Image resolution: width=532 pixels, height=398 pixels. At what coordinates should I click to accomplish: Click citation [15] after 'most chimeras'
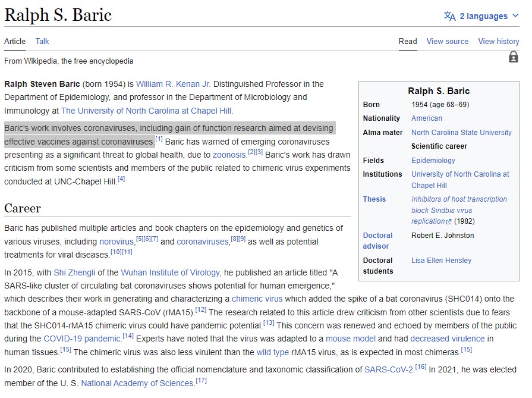tap(467, 349)
